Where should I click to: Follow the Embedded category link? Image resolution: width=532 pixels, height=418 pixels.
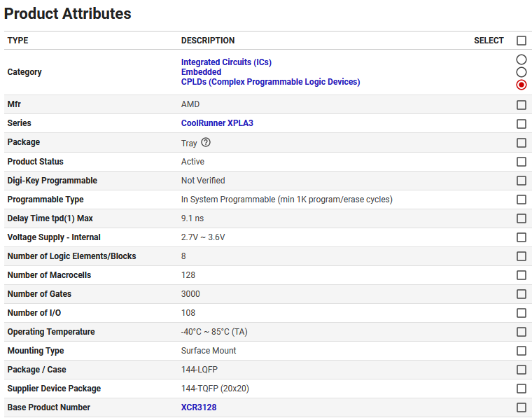pos(201,72)
